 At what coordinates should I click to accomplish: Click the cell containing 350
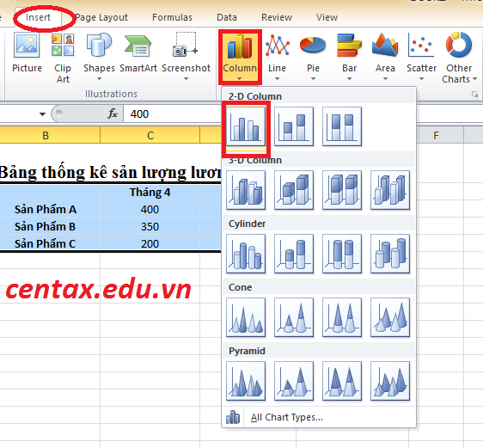(x=150, y=227)
